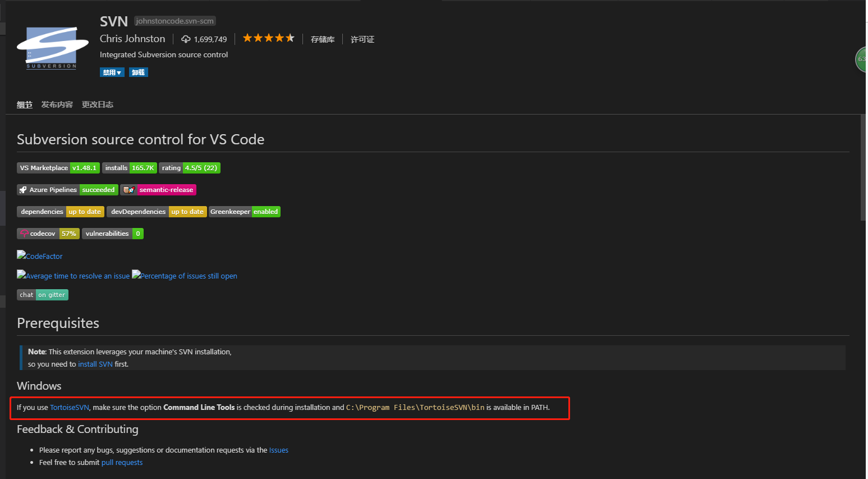
Task: Click the Azure Pipelines succeeded badge
Action: coord(67,190)
